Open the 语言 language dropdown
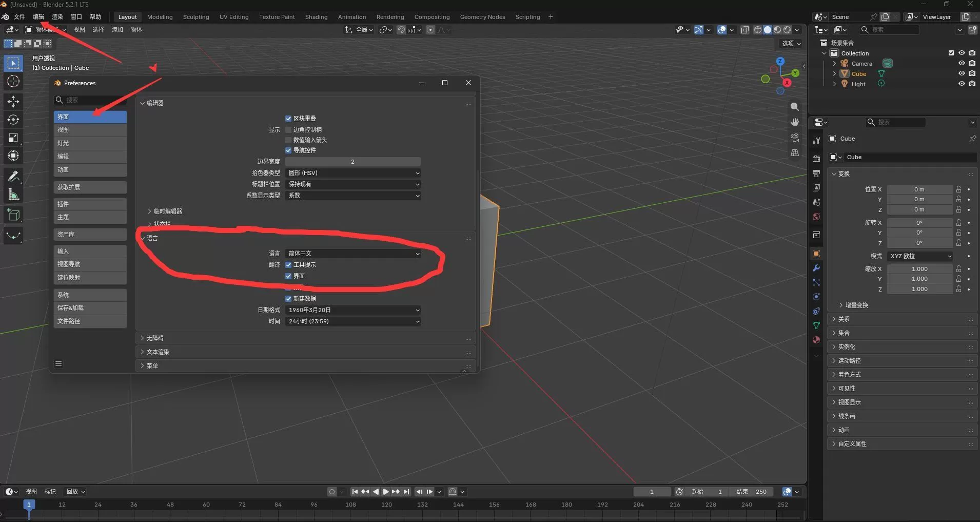 tap(353, 254)
